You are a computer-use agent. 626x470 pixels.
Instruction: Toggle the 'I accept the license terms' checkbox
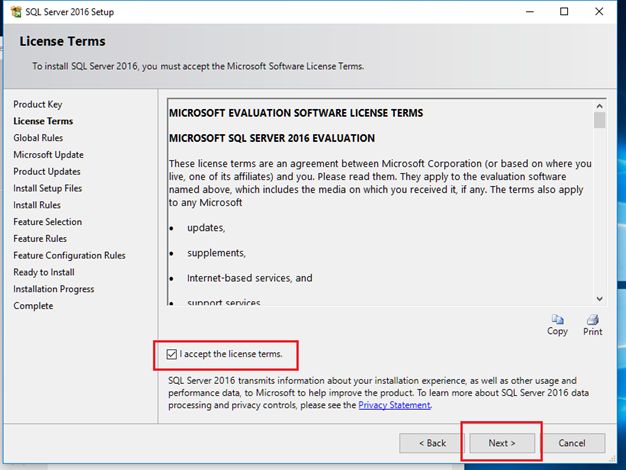pos(172,354)
